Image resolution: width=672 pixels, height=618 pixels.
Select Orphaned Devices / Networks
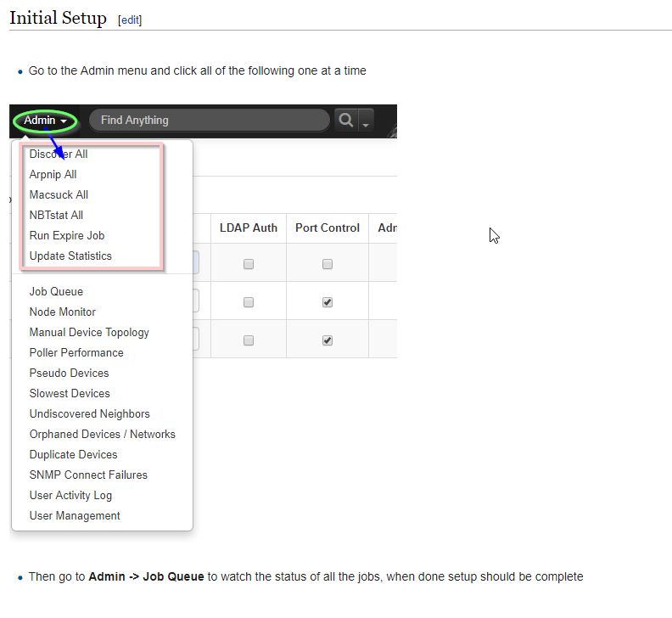103,434
